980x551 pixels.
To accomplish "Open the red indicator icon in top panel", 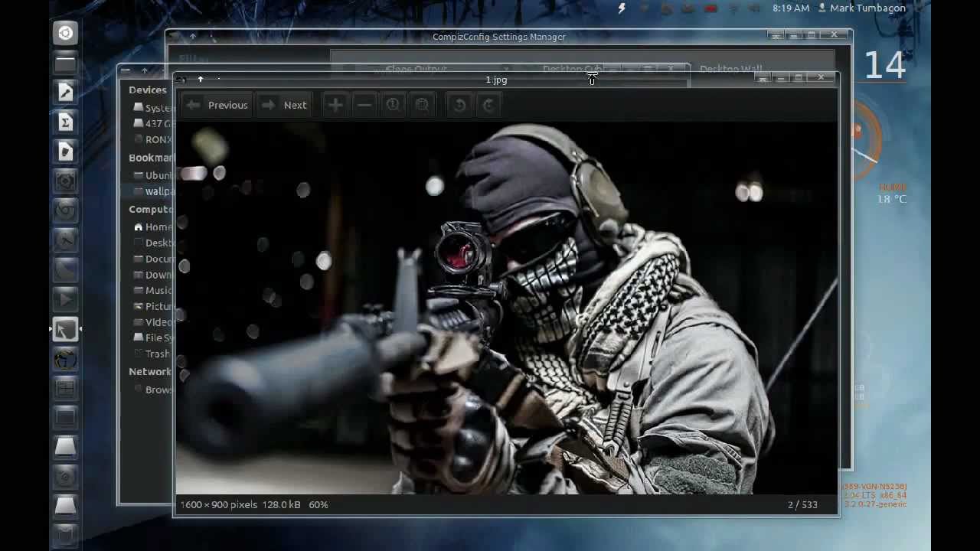I will [x=710, y=8].
